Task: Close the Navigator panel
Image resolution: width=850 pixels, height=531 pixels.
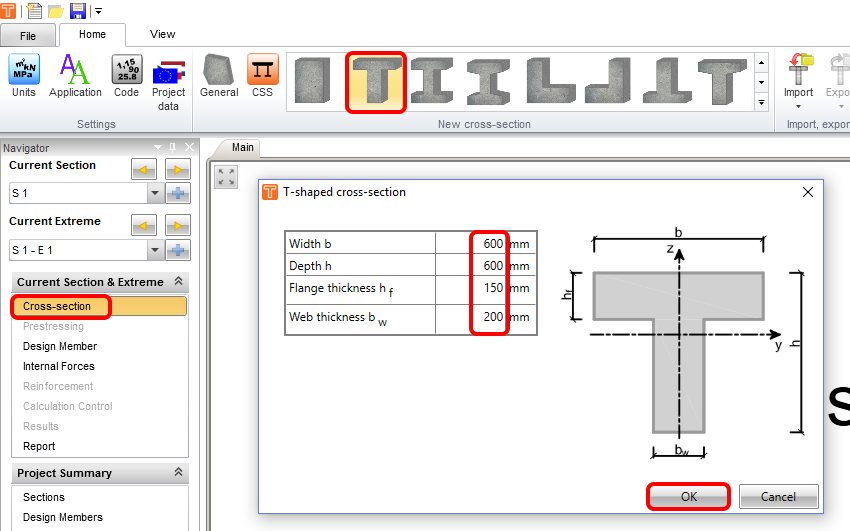Action: tap(189, 147)
